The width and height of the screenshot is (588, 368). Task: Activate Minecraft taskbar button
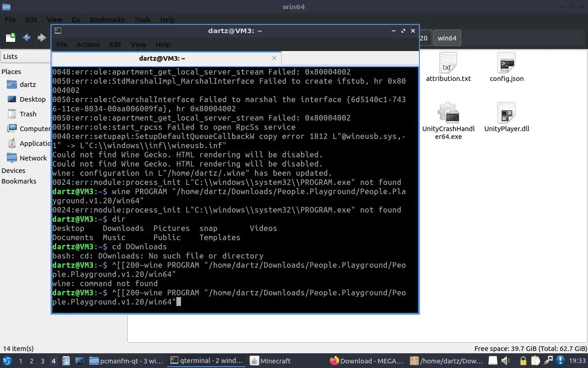[287, 361]
